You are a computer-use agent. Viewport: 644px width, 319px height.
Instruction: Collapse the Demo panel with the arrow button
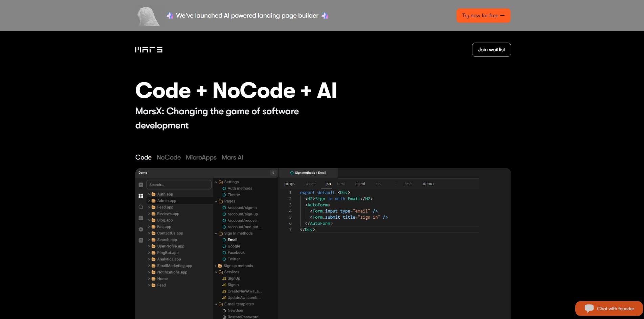tap(273, 173)
